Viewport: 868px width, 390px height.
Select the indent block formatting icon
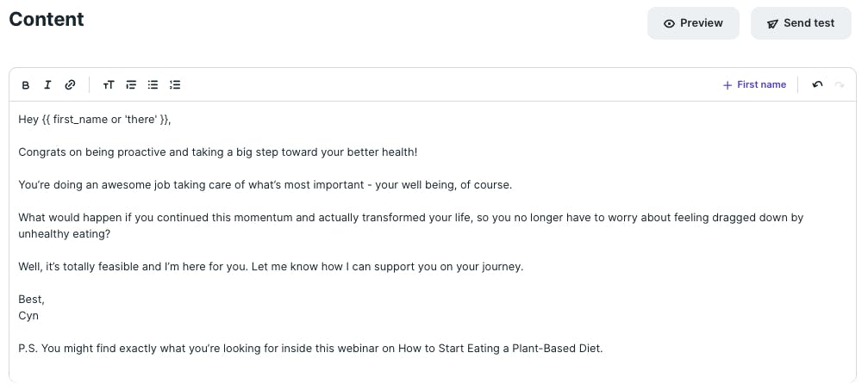click(131, 84)
